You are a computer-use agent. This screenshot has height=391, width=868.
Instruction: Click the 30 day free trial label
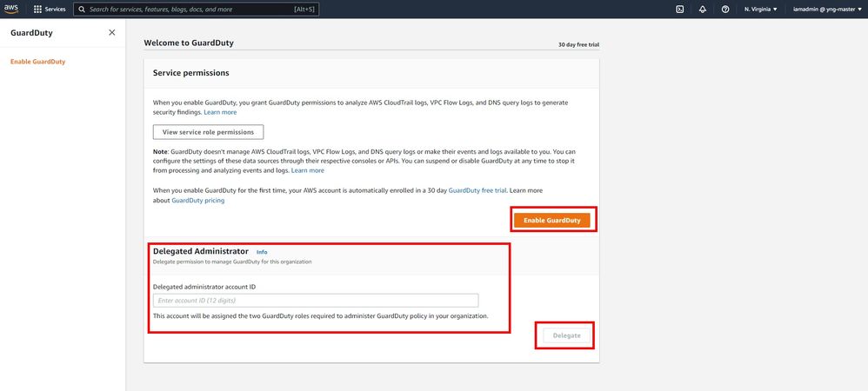click(x=579, y=44)
